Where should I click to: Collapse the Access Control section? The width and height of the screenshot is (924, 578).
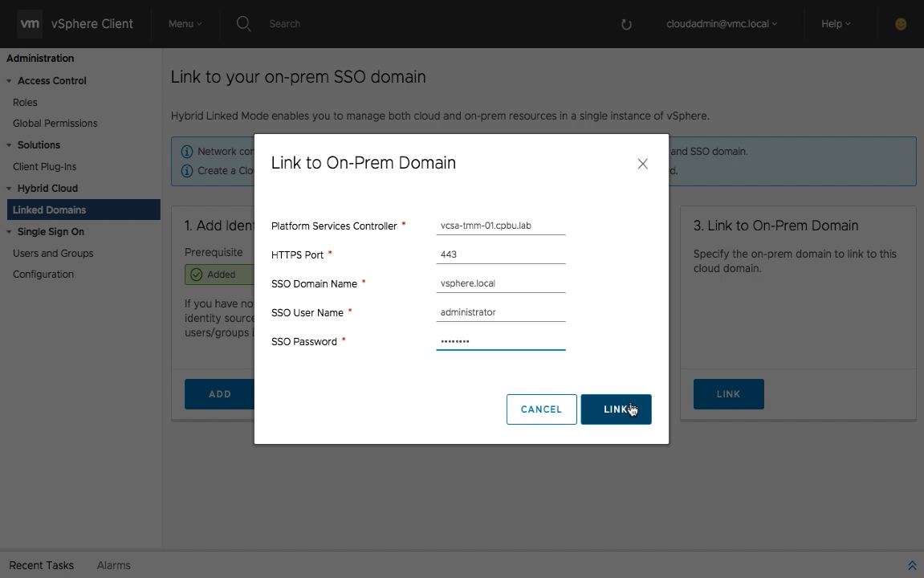pos(10,81)
